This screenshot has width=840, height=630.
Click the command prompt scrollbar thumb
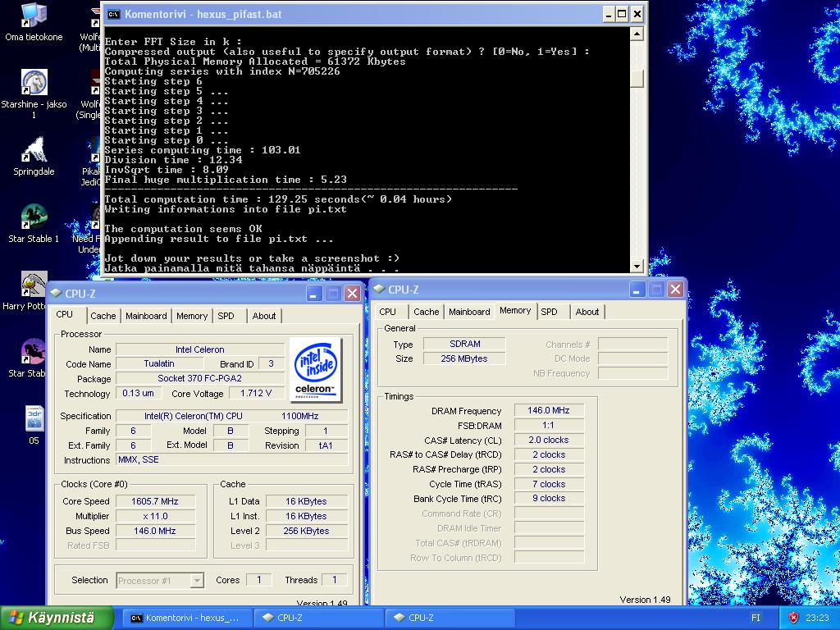coord(637,80)
